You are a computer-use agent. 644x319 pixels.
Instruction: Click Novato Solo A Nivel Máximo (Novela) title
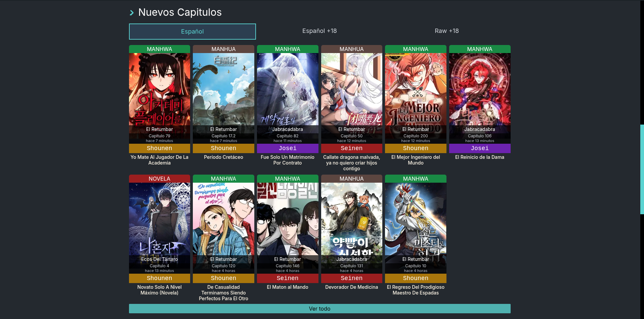tap(160, 290)
